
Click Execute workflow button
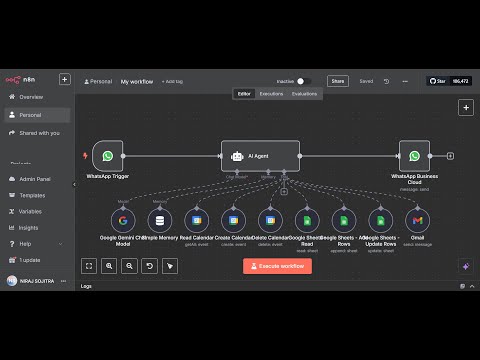click(x=277, y=266)
